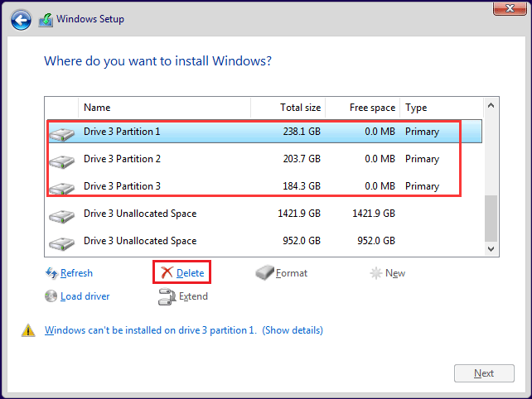Select Drive 3 Partition 1 row
Image resolution: width=532 pixels, height=399 pixels.
[x=264, y=132]
